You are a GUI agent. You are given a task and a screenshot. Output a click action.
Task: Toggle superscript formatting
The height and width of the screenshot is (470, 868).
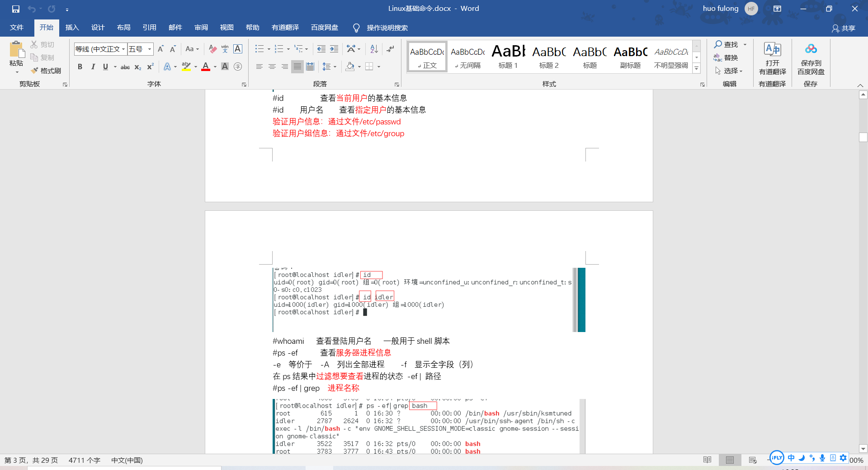(151, 66)
